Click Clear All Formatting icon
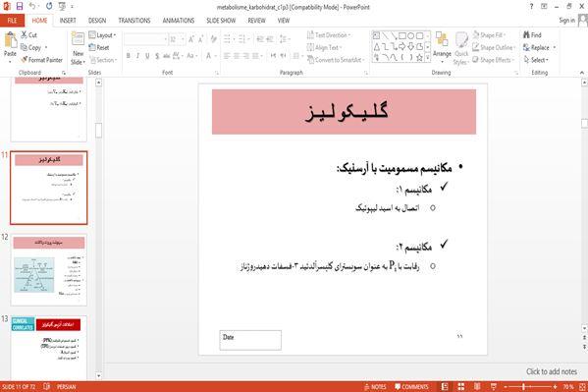The image size is (588, 392). (x=214, y=39)
